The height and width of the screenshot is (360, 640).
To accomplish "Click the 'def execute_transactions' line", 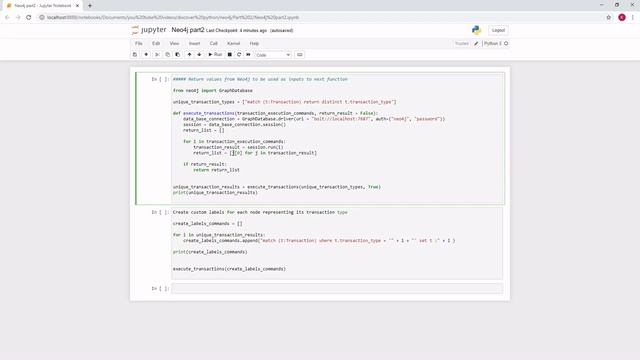I will click(x=275, y=113).
